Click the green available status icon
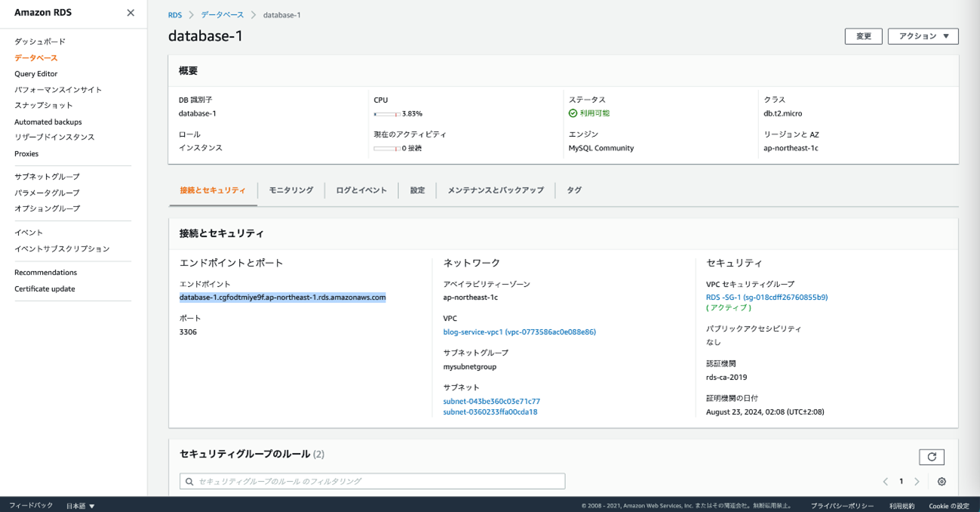The image size is (980, 512). pyautogui.click(x=573, y=113)
